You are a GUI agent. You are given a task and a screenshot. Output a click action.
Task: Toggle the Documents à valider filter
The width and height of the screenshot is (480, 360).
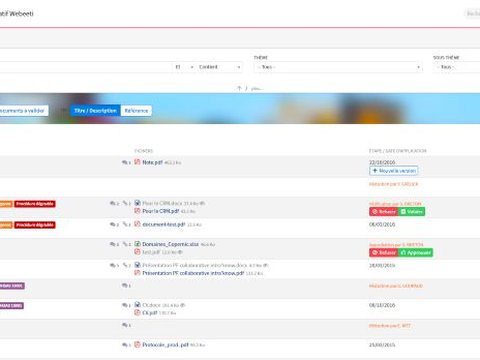[23, 111]
